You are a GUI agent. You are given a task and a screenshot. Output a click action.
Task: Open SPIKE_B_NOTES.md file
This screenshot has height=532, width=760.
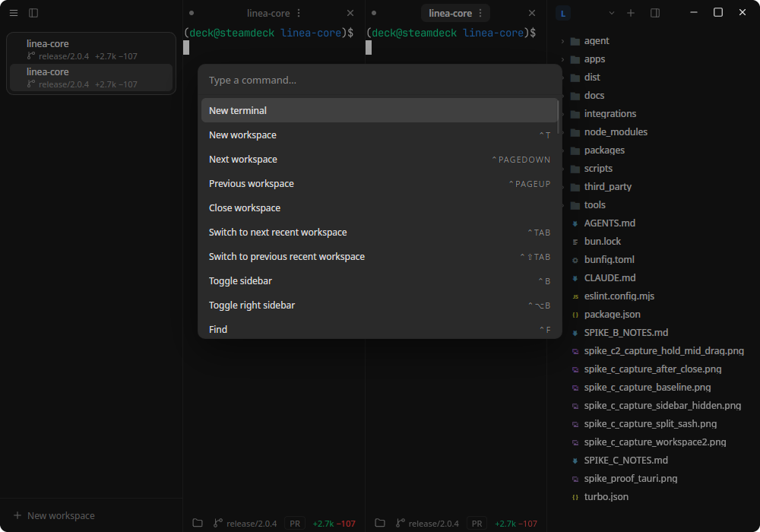[x=625, y=332]
